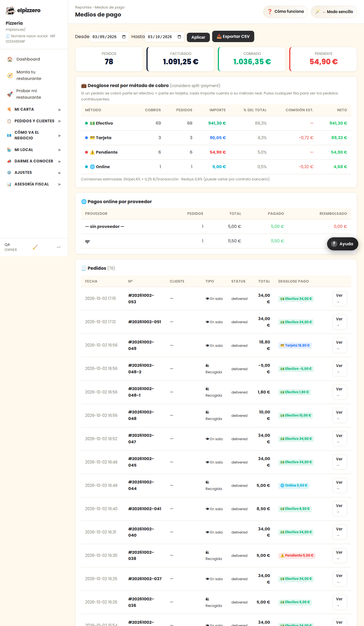
Task: Expand the AJUSTES section
Action: click(34, 173)
